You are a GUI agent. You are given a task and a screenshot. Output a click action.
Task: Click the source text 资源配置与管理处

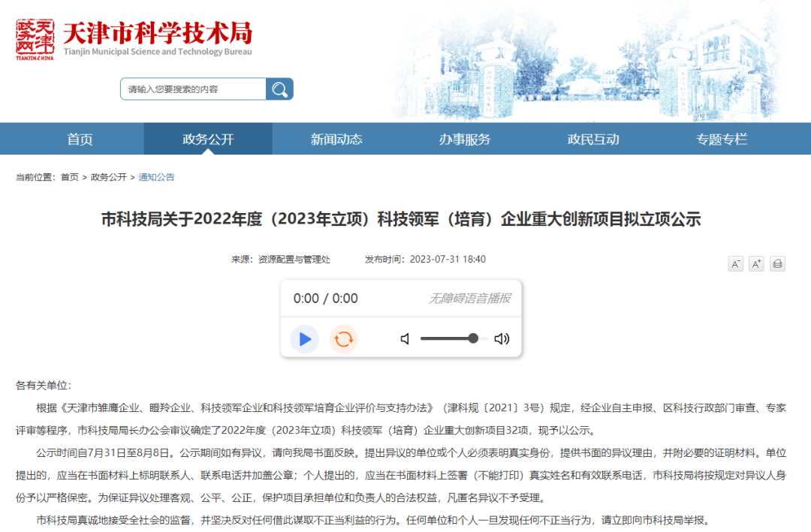point(294,260)
